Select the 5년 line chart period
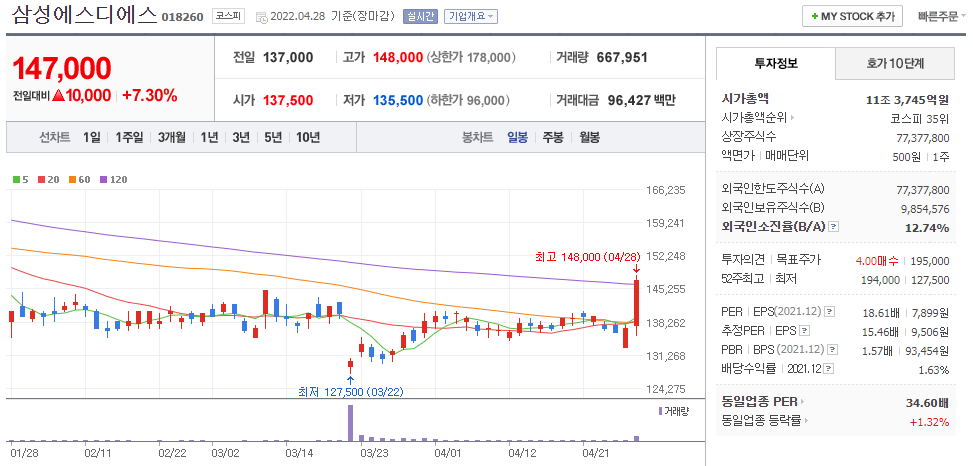Image resolution: width=973 pixels, height=466 pixels. pos(273,138)
